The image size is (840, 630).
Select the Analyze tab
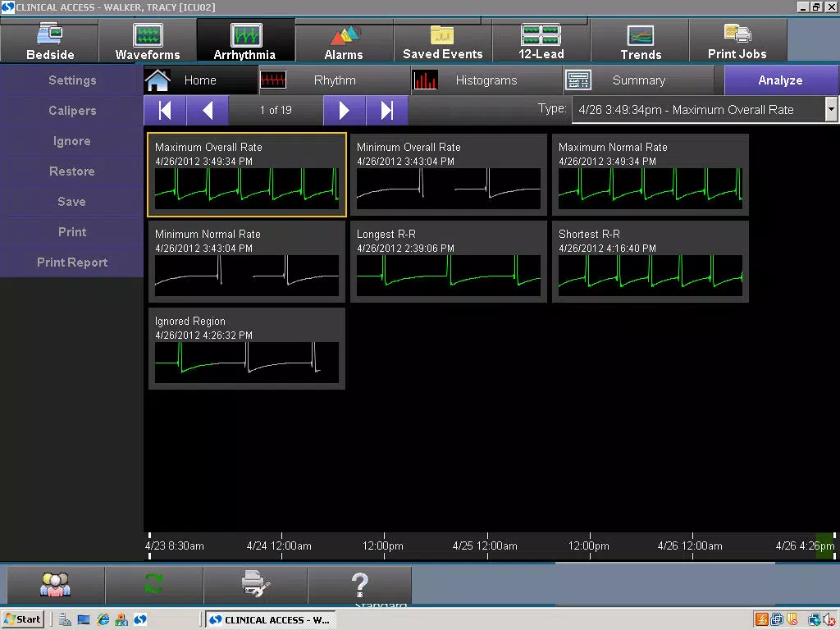tap(781, 80)
